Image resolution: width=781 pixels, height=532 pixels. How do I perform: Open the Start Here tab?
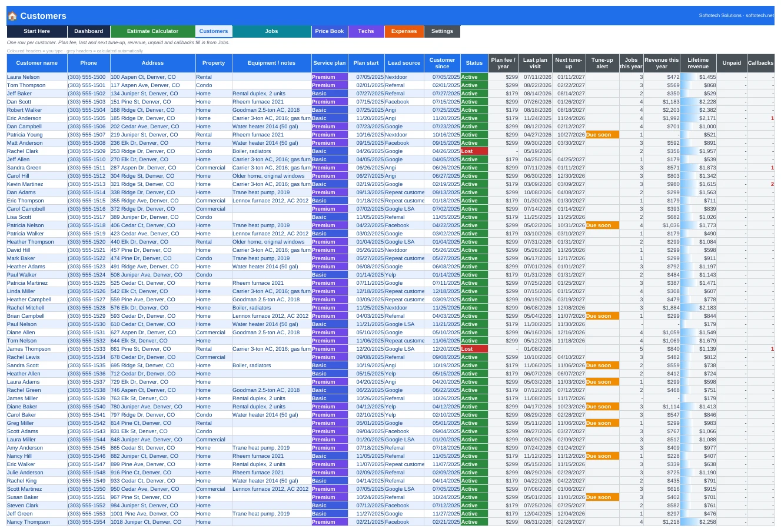coord(37,31)
